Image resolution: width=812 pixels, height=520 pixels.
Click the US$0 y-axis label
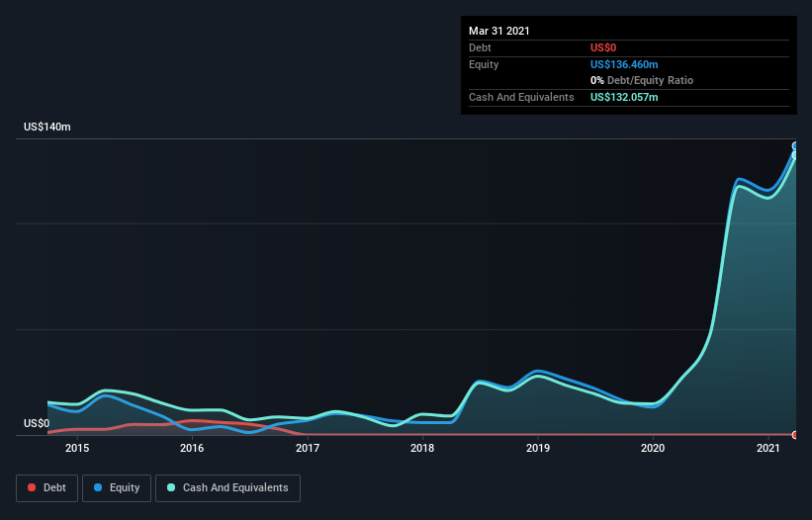coord(37,423)
